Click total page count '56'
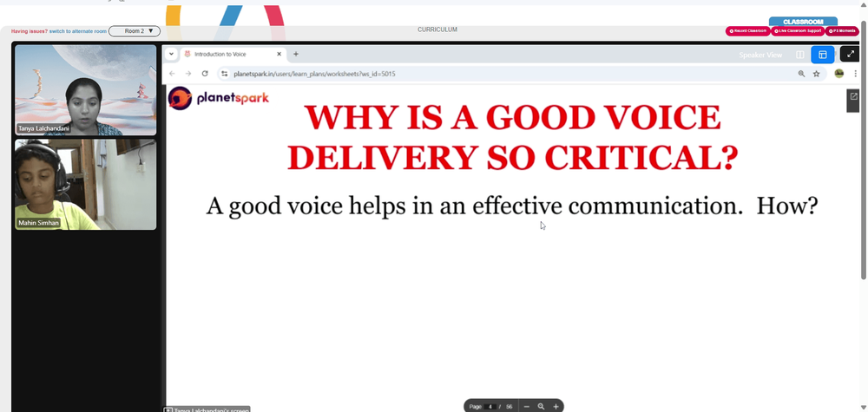Viewport: 868px width, 412px height. point(510,407)
